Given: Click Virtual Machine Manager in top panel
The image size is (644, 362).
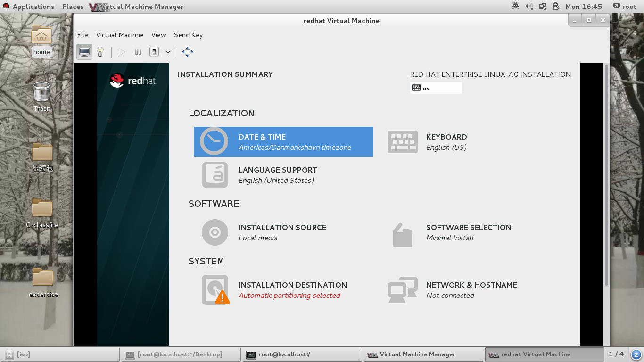Looking at the screenshot, I should coord(137,7).
